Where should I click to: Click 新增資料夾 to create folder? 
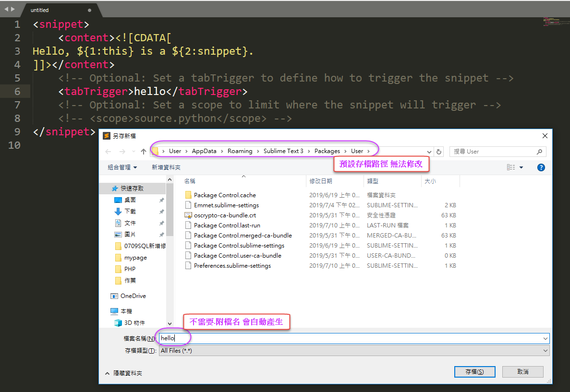166,167
